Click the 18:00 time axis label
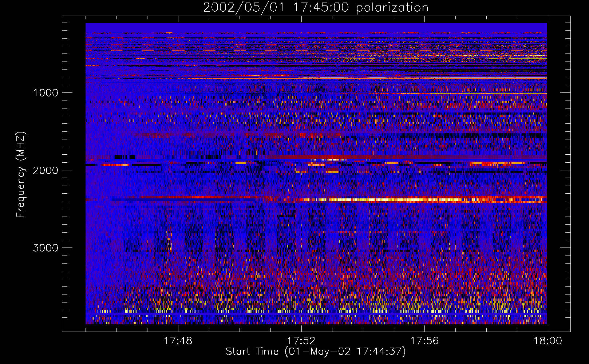 (x=548, y=341)
